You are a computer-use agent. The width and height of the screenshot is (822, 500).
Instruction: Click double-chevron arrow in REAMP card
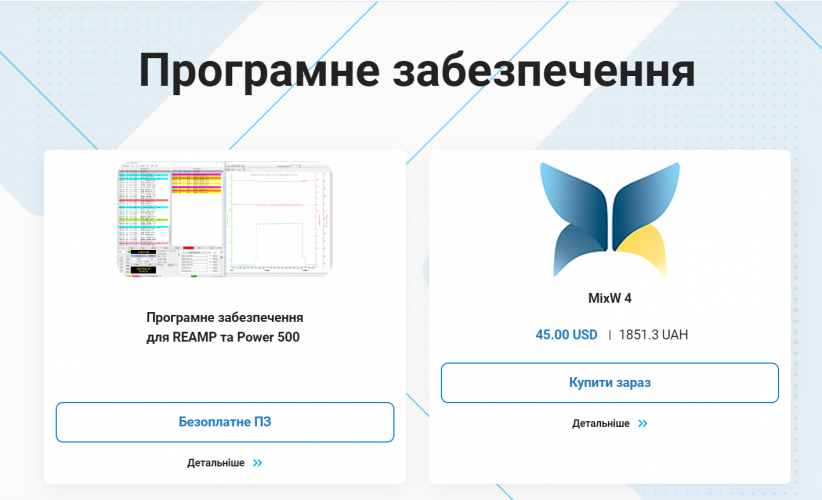pyautogui.click(x=257, y=463)
